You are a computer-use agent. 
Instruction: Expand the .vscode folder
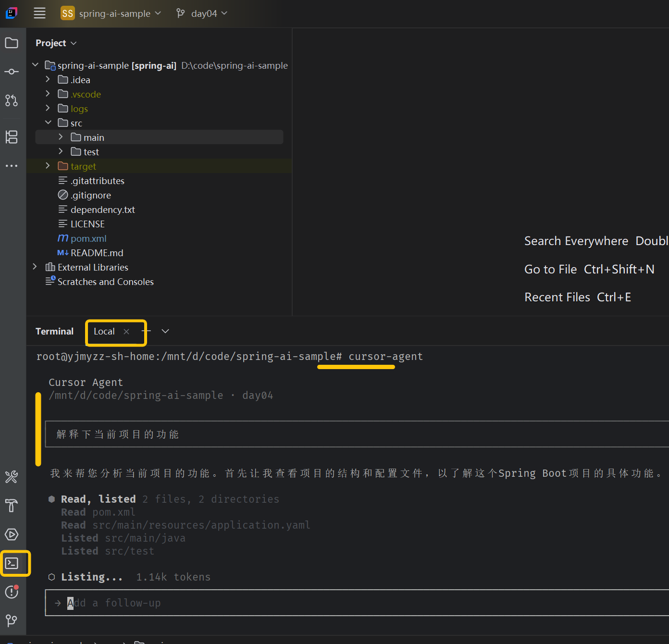click(48, 93)
